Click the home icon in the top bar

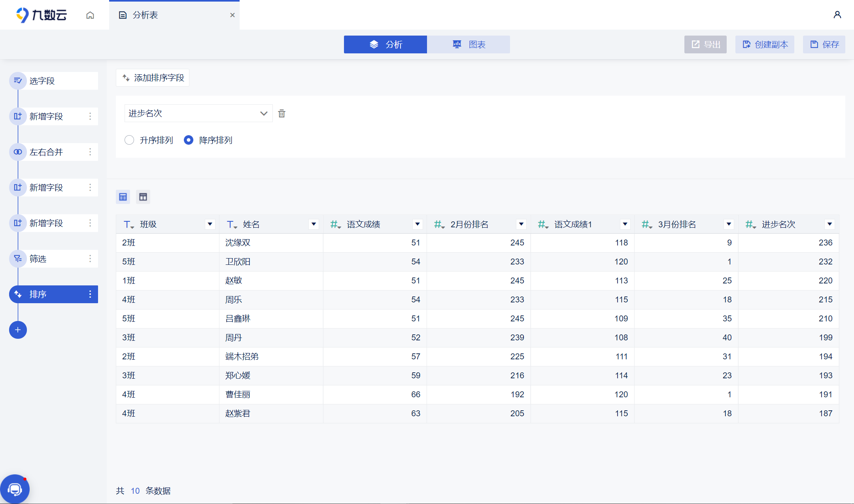pos(90,15)
